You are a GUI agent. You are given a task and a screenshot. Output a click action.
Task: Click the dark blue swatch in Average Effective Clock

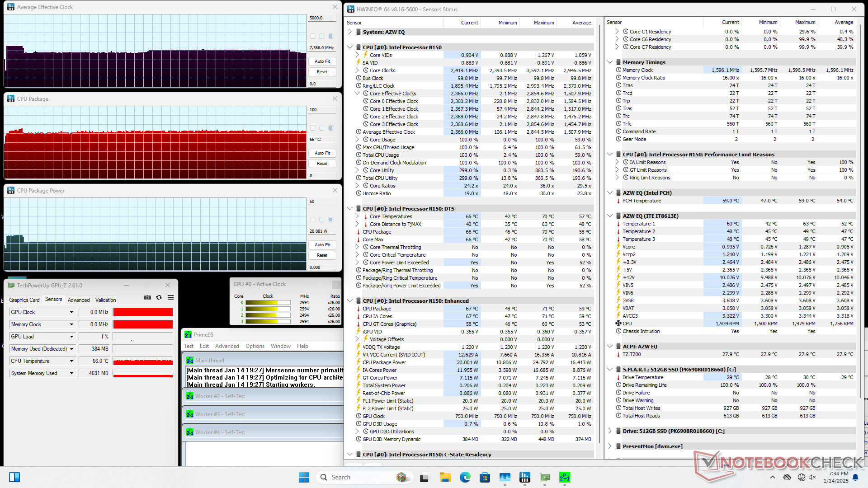(330, 36)
